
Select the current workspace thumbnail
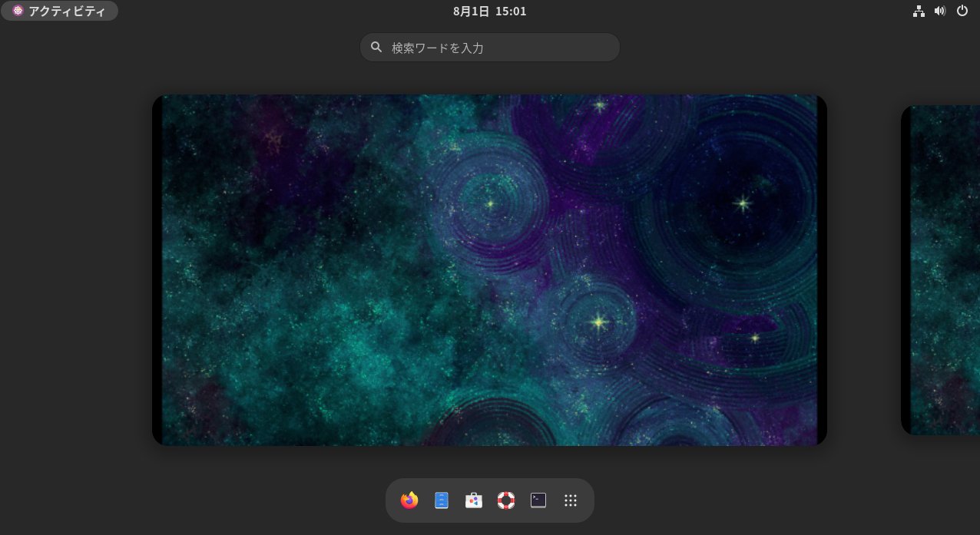490,270
